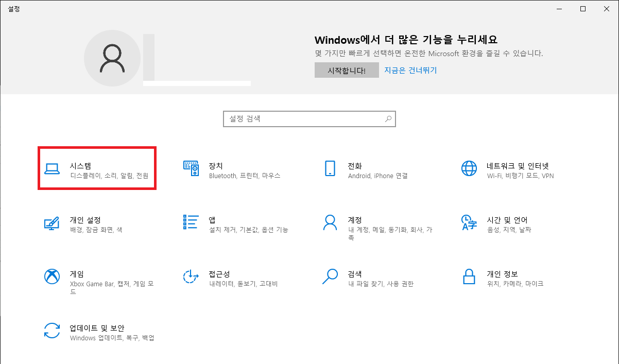Click the 설치 제거, 기본값, 옵션 기능 description

point(249,230)
